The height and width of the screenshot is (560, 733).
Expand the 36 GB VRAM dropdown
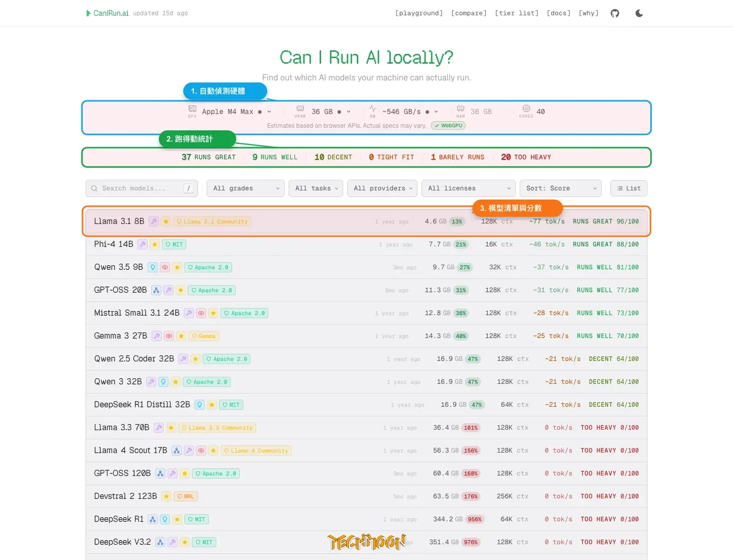pyautogui.click(x=331, y=111)
